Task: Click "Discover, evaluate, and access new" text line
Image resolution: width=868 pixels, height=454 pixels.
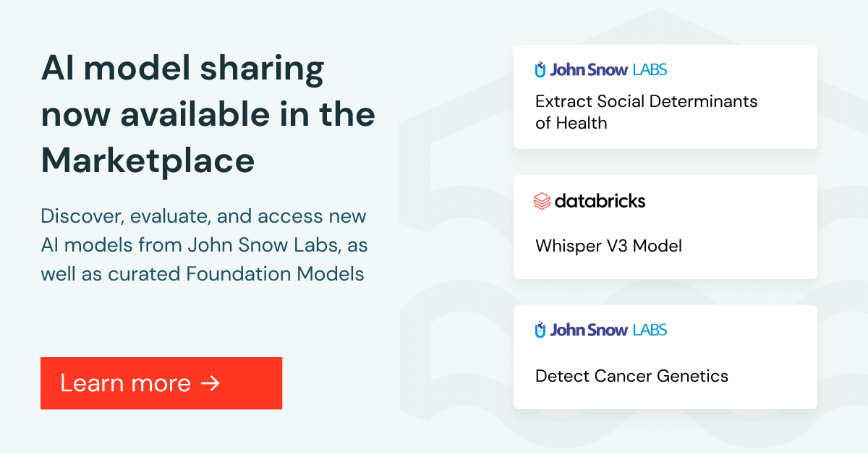Action: (203, 216)
